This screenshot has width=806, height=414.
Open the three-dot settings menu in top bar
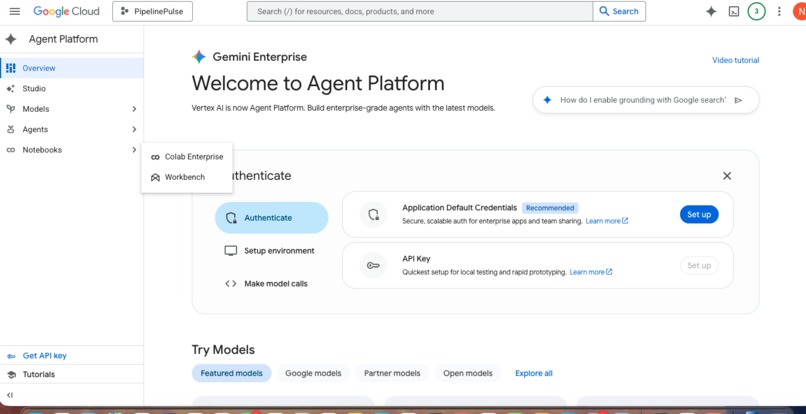(x=779, y=11)
